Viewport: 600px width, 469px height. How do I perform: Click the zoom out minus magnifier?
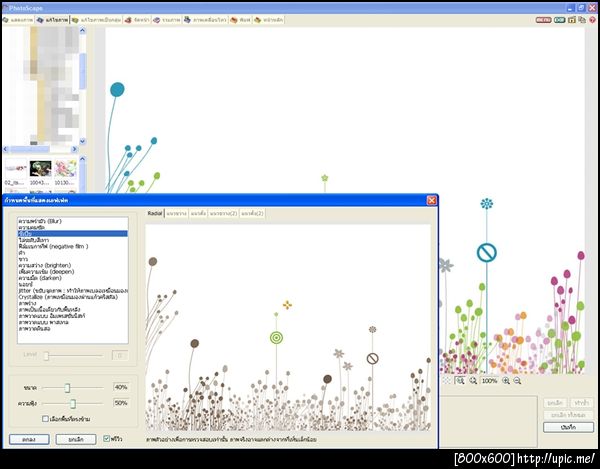click(517, 381)
